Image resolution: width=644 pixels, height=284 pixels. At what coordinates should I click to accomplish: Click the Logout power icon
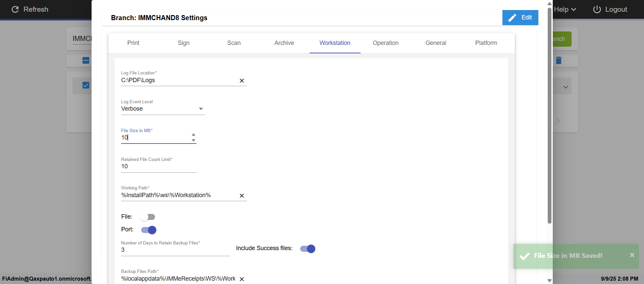click(597, 9)
